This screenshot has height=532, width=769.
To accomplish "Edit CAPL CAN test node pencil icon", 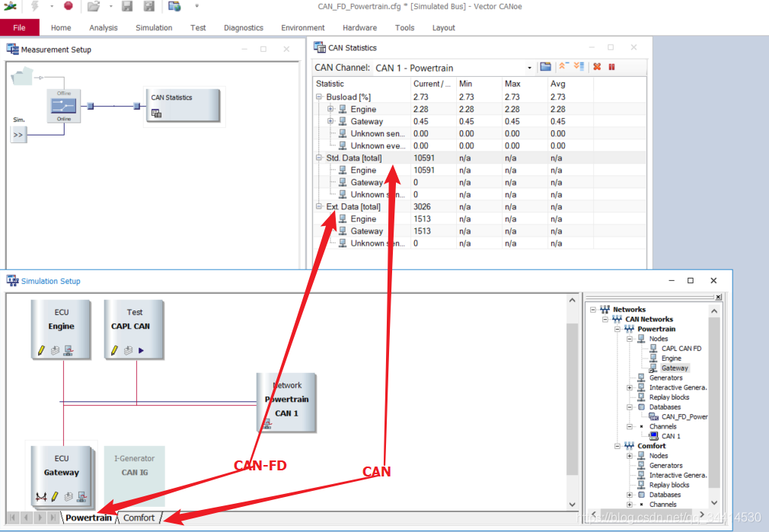I will point(114,350).
